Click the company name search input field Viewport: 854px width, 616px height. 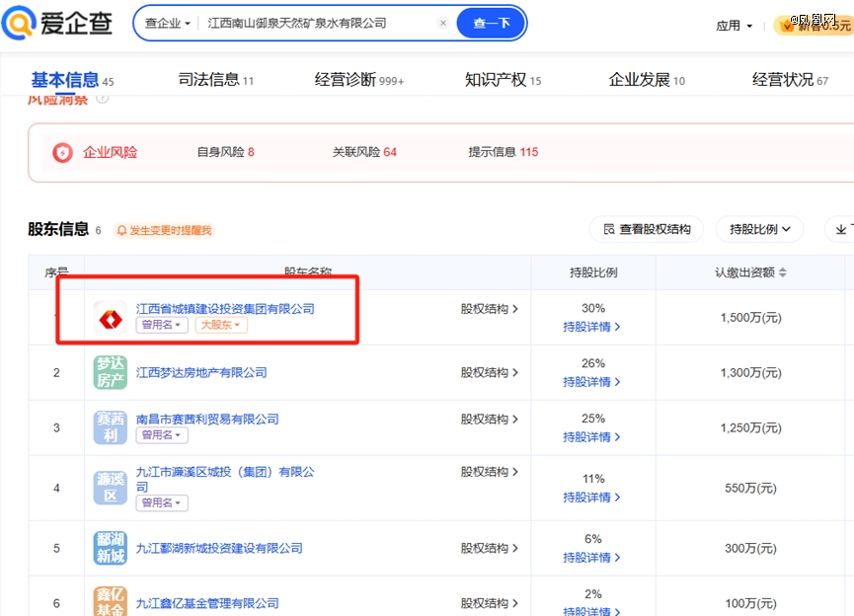(316, 23)
